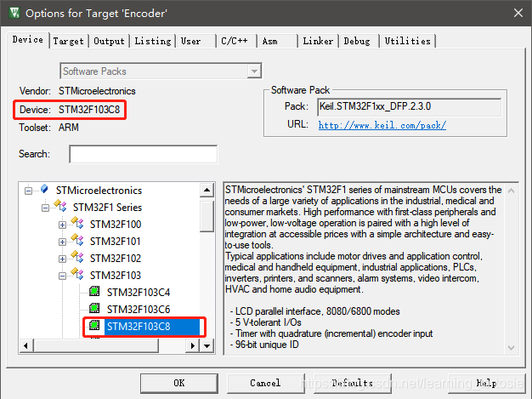Viewport: 532px width, 399px height.
Task: Click the device tree scroll down arrow
Action: click(x=207, y=346)
